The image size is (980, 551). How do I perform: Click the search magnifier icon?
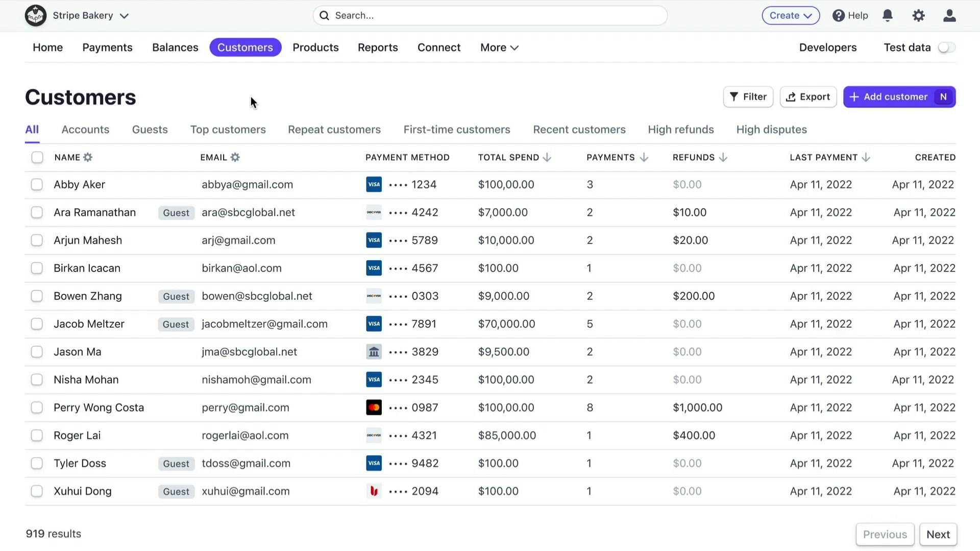coord(324,16)
